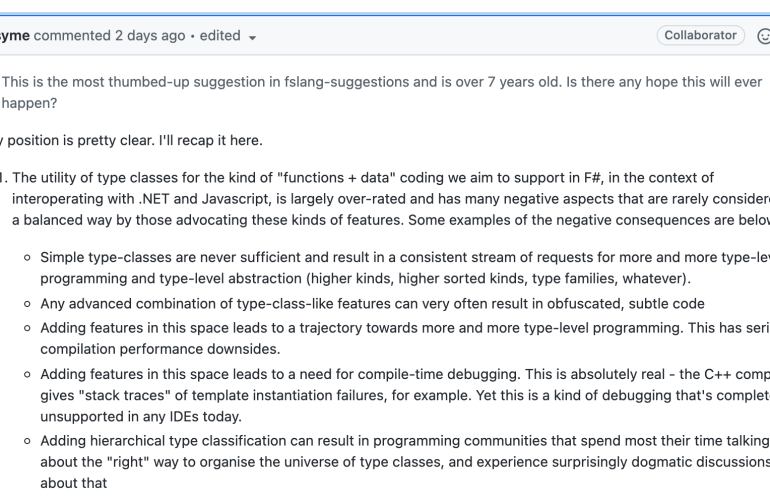
Task: Open the '2 days ago' timestamp link
Action: pyautogui.click(x=154, y=36)
